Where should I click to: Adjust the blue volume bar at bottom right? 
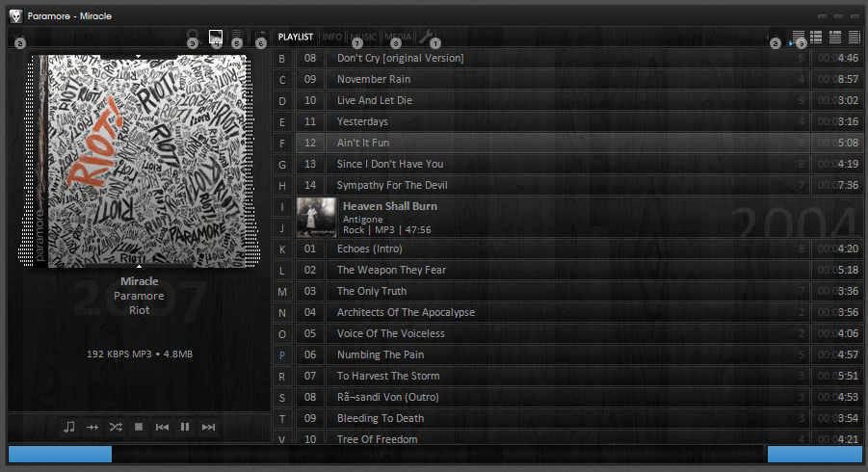(815, 455)
